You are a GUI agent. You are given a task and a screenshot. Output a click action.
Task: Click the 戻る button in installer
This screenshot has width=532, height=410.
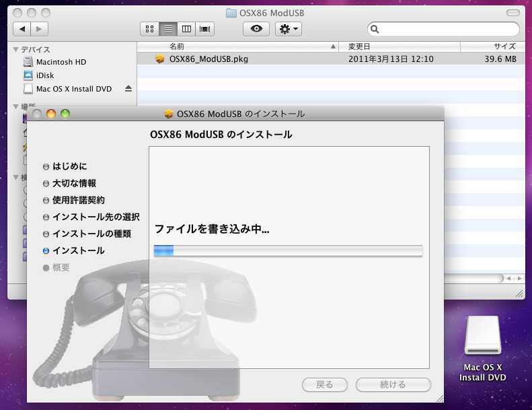[325, 384]
